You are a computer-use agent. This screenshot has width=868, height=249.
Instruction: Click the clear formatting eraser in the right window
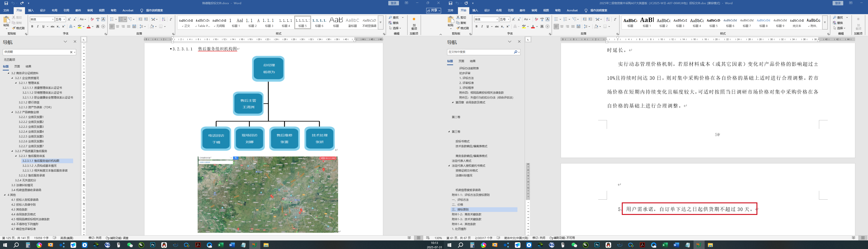coord(536,19)
